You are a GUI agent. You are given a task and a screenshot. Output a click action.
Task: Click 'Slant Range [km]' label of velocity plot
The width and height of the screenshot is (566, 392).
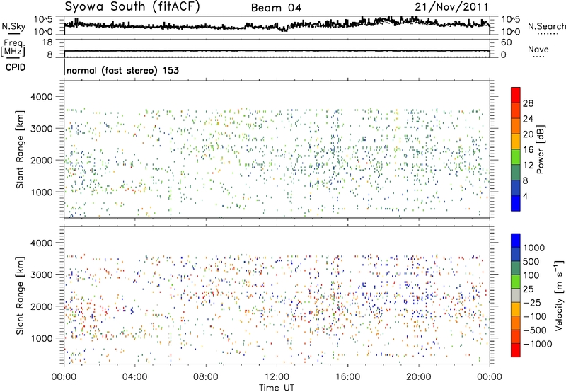coord(20,296)
